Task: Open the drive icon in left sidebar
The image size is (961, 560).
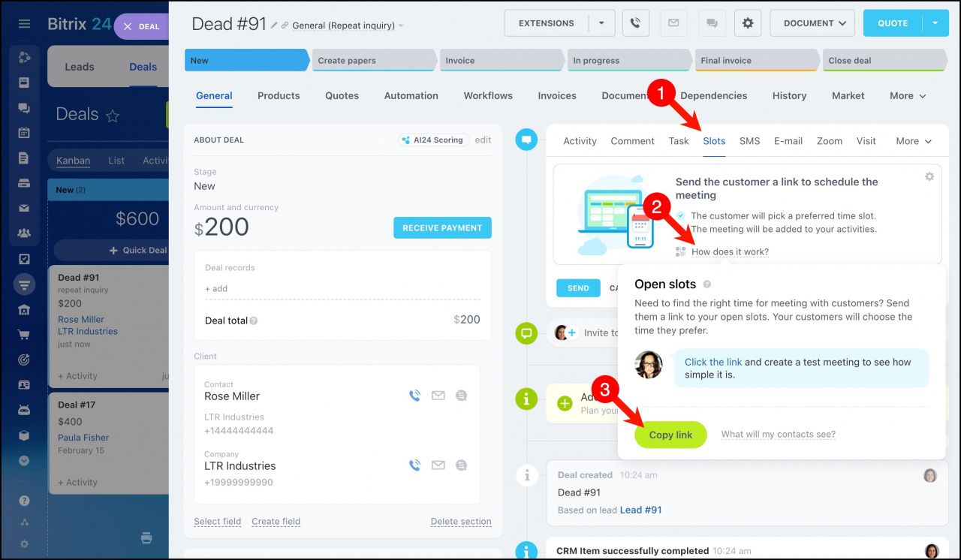Action: tap(24, 183)
